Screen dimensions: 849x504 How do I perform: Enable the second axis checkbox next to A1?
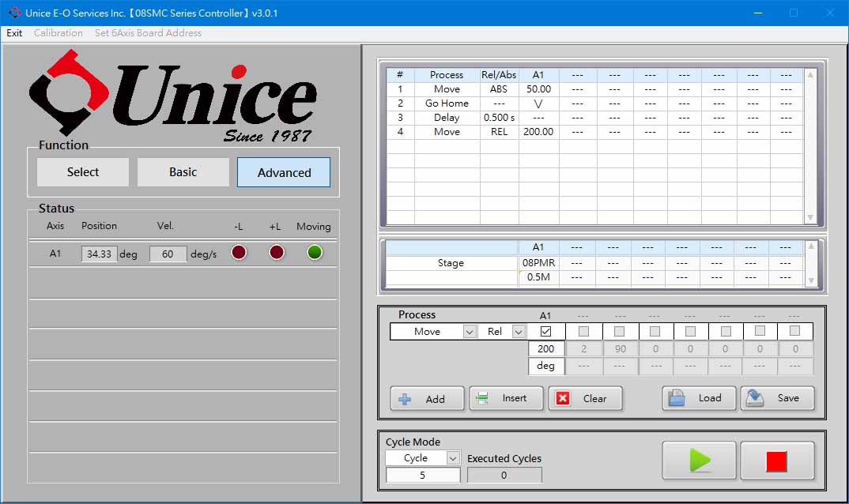click(x=583, y=331)
